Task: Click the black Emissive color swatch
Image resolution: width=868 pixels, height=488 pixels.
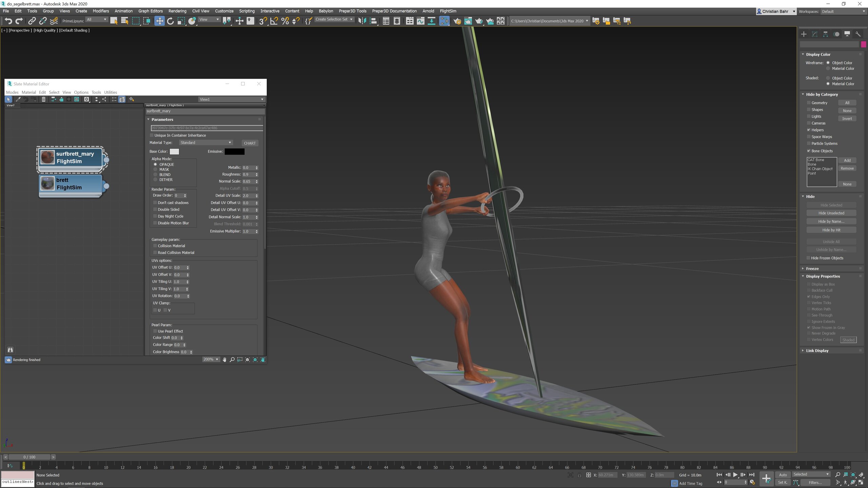Action: click(234, 151)
